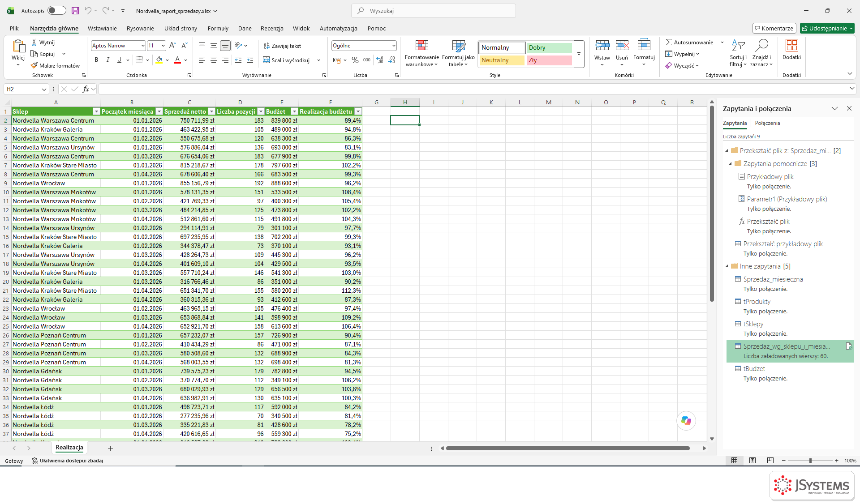The width and height of the screenshot is (860, 504).
Task: Click the Wytnij scissors icon
Action: pos(34,43)
